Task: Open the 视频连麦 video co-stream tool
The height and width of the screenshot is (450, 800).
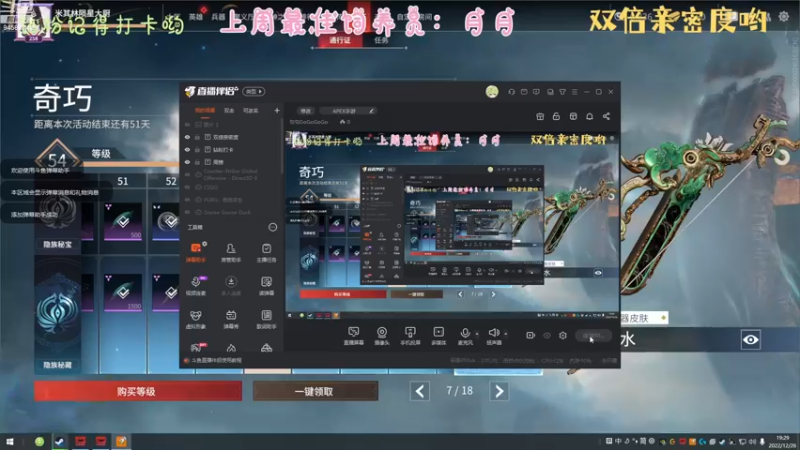Action: 196,286
